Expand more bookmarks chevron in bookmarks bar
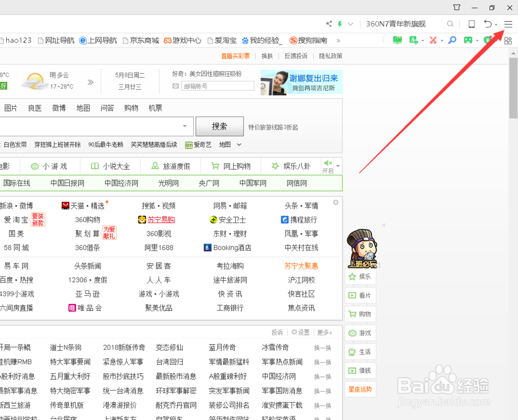The height and width of the screenshot is (420, 518). pyautogui.click(x=338, y=40)
